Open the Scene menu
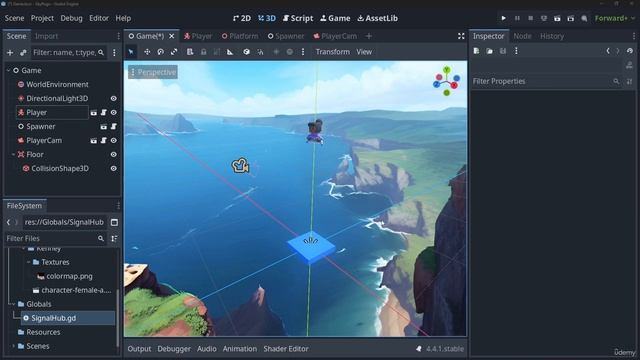 [x=14, y=18]
